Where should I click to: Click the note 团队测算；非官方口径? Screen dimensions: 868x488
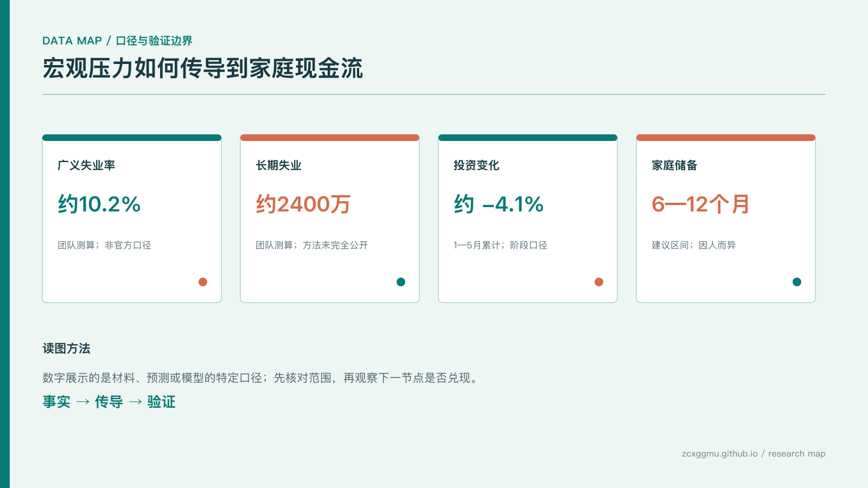point(104,245)
